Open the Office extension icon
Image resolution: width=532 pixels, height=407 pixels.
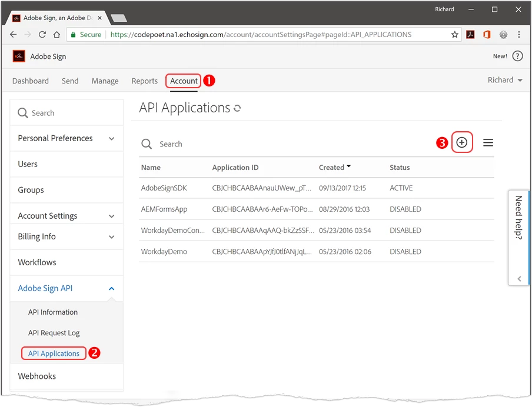point(487,35)
